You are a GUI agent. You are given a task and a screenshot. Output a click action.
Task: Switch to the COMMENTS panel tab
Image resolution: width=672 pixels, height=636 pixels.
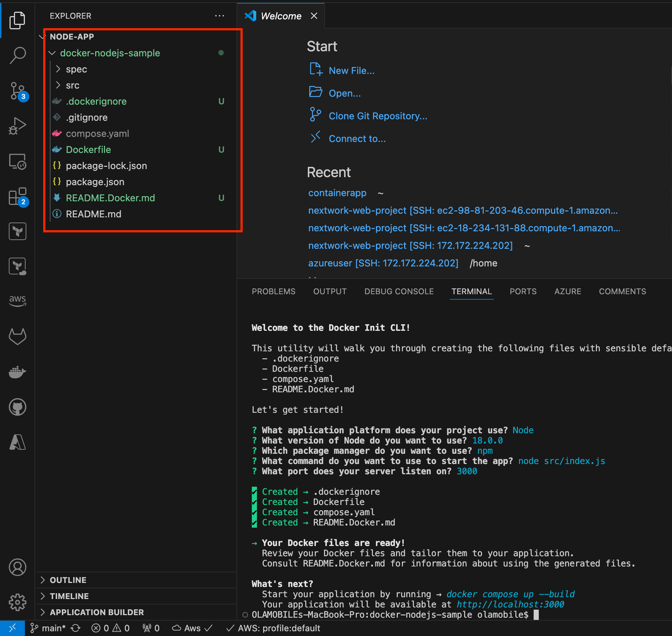(x=622, y=292)
